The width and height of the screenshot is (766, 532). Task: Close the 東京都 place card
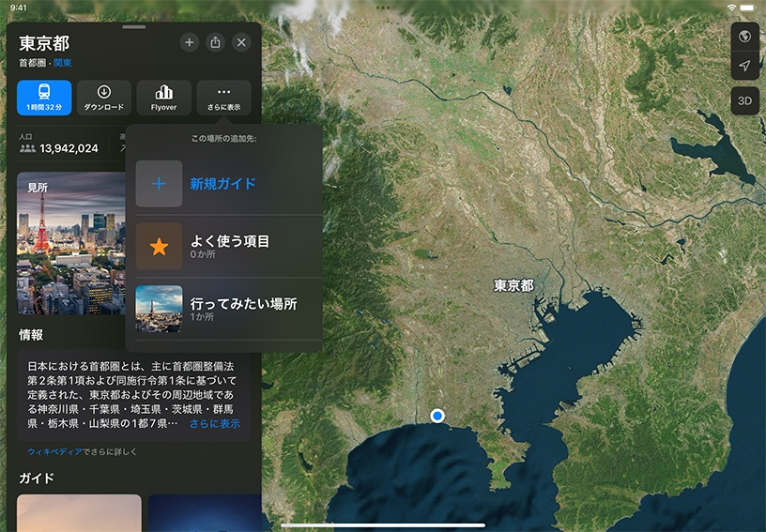241,42
